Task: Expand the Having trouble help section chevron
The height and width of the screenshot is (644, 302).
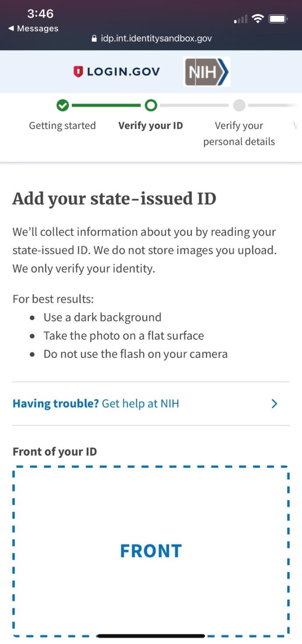Action: click(x=274, y=403)
